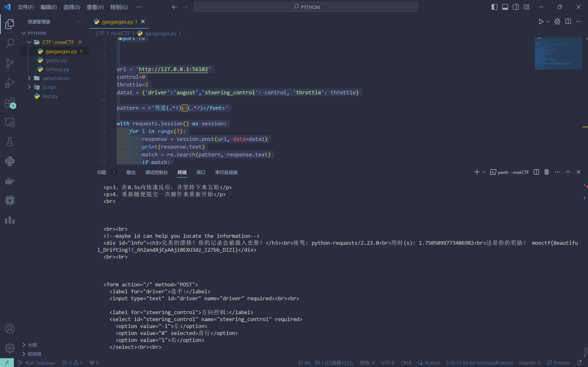Click Run Testcases in status bar
588x367 pixels.
(x=37, y=363)
